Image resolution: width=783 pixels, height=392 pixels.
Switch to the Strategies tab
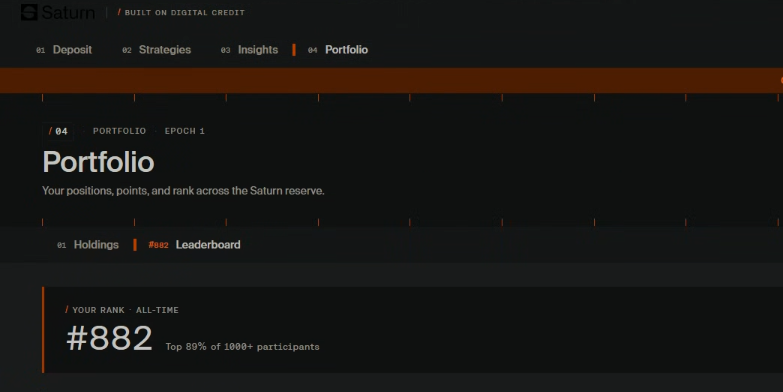coord(157,50)
